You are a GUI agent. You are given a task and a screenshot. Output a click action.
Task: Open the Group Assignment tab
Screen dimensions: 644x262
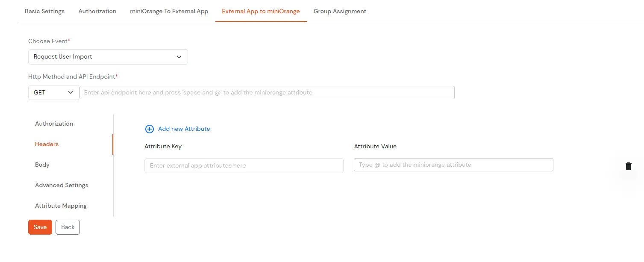(340, 11)
